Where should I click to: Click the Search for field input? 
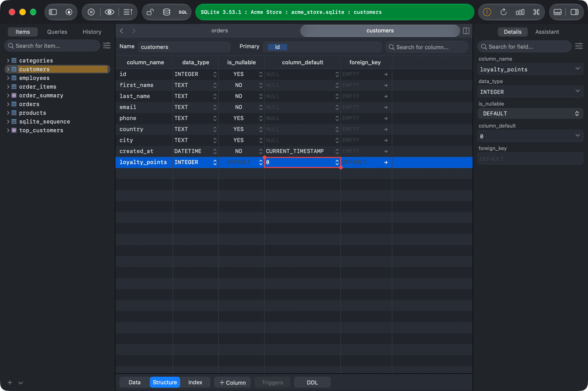point(524,47)
